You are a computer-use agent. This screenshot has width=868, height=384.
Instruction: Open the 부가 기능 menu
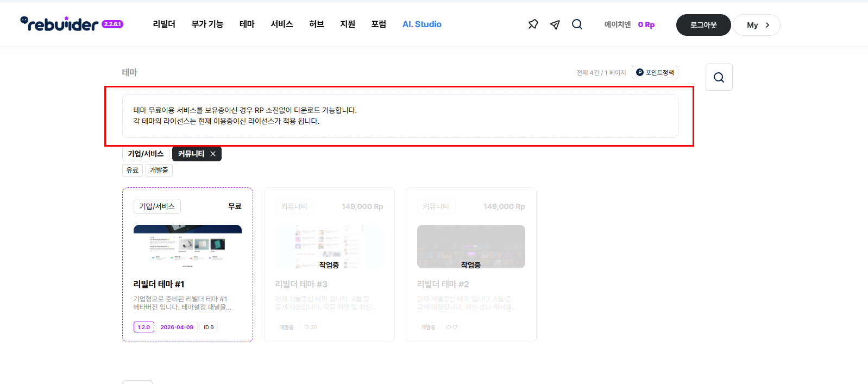pyautogui.click(x=207, y=24)
